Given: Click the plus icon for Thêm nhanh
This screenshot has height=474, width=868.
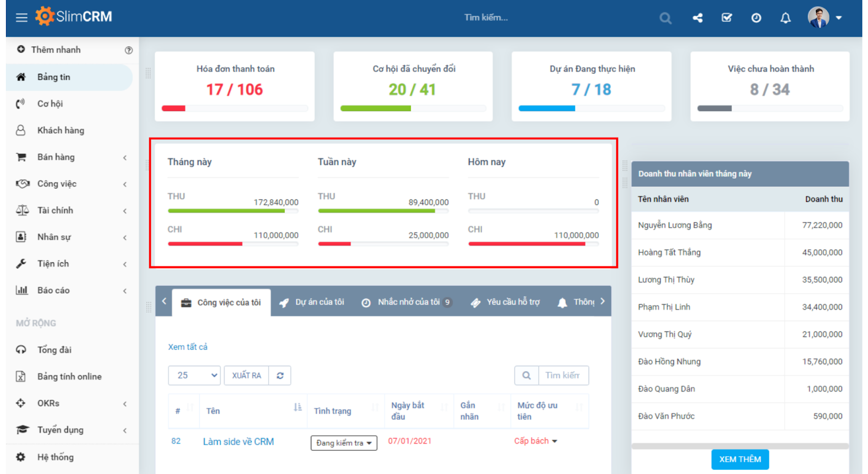Looking at the screenshot, I should pyautogui.click(x=21, y=49).
